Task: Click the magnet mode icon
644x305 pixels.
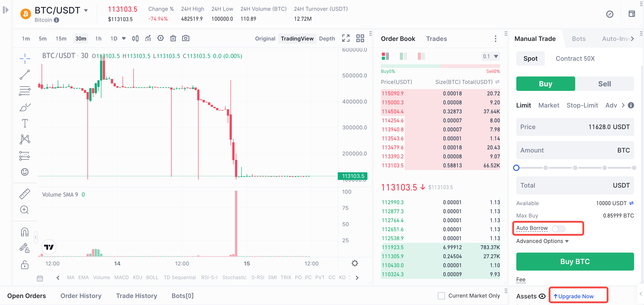Action: (25, 232)
